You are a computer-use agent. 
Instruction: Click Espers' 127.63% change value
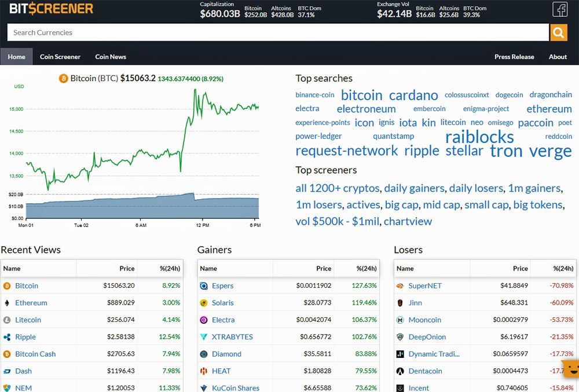364,285
